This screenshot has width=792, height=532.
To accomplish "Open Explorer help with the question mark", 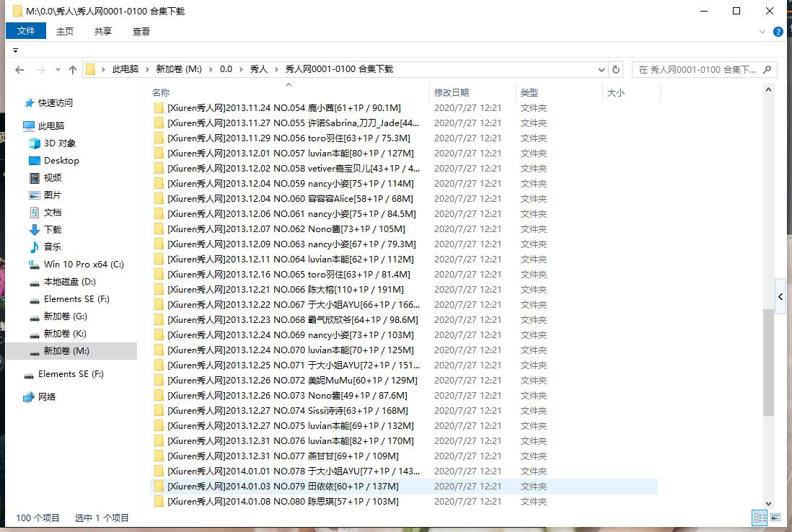I will 778,32.
